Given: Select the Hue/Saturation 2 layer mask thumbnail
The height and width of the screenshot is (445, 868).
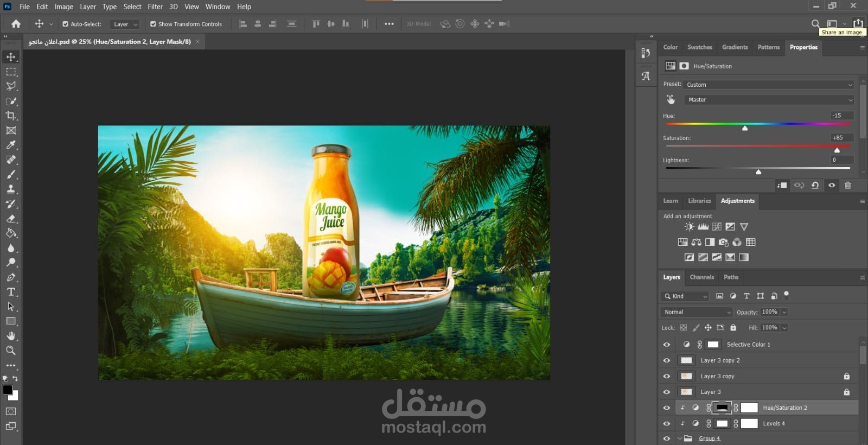Looking at the screenshot, I should pos(722,408).
